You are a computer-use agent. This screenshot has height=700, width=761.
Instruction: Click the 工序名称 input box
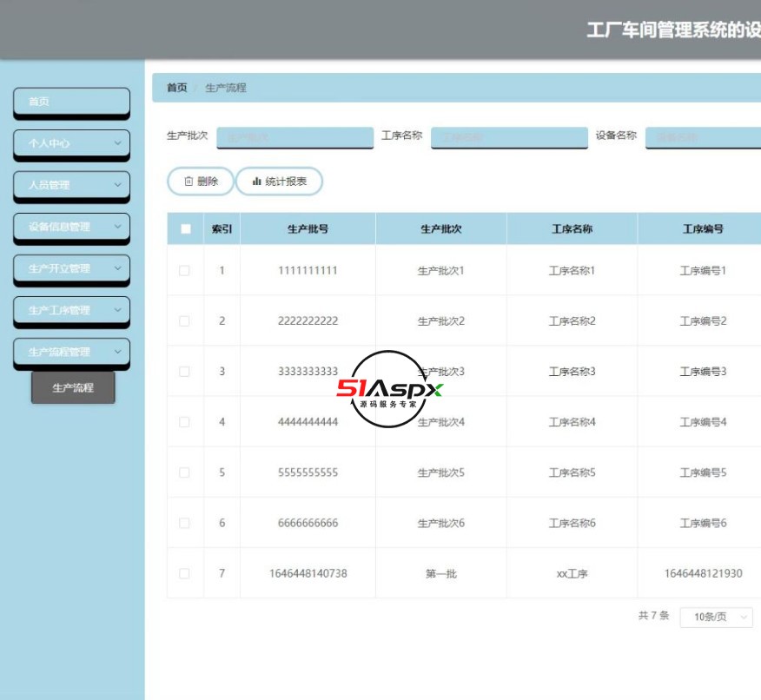click(509, 137)
